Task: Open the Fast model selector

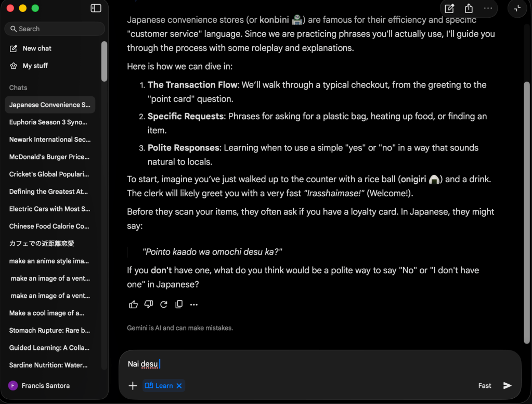Action: tap(484, 386)
